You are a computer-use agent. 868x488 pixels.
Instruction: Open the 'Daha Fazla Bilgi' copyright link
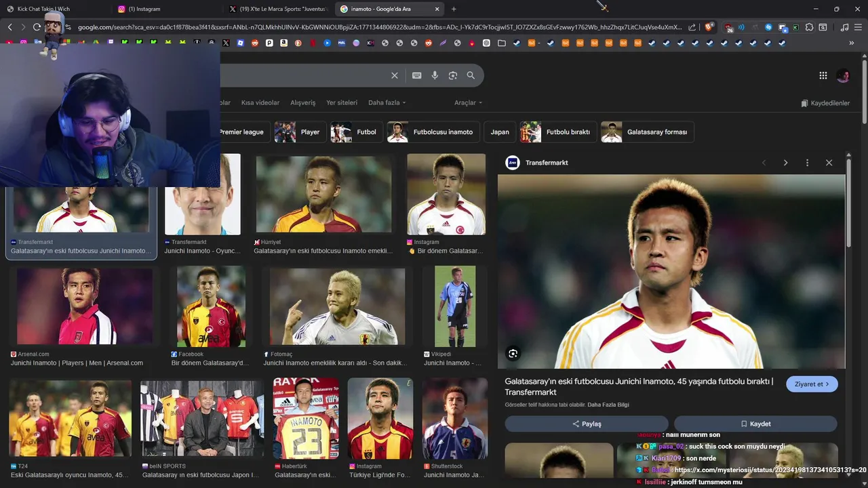coord(608,405)
